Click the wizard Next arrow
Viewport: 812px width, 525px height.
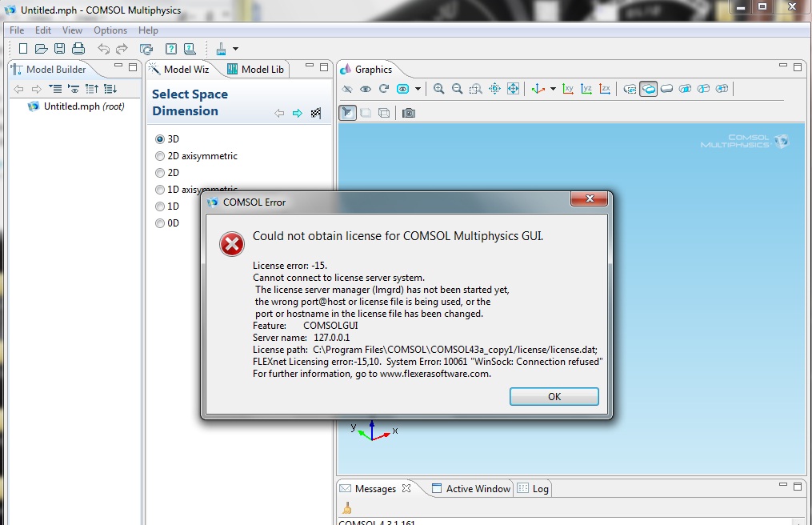(x=298, y=113)
